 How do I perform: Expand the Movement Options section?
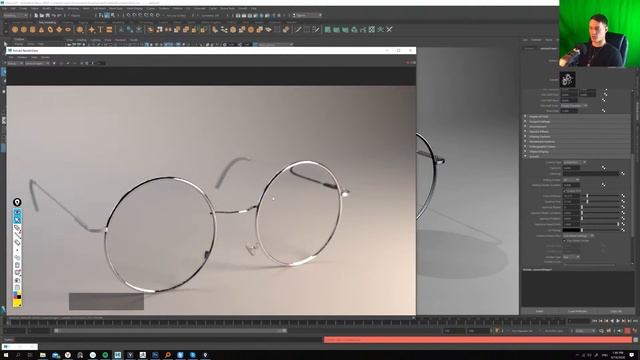tap(577, 142)
